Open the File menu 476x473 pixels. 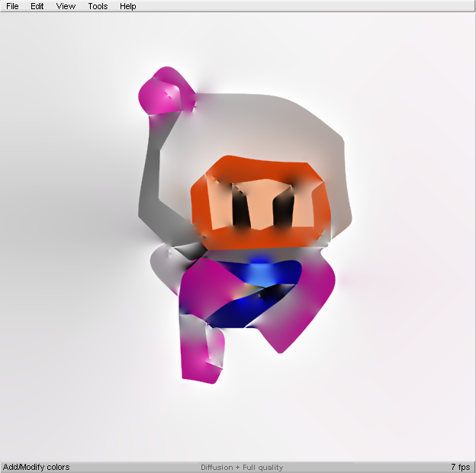(12, 6)
